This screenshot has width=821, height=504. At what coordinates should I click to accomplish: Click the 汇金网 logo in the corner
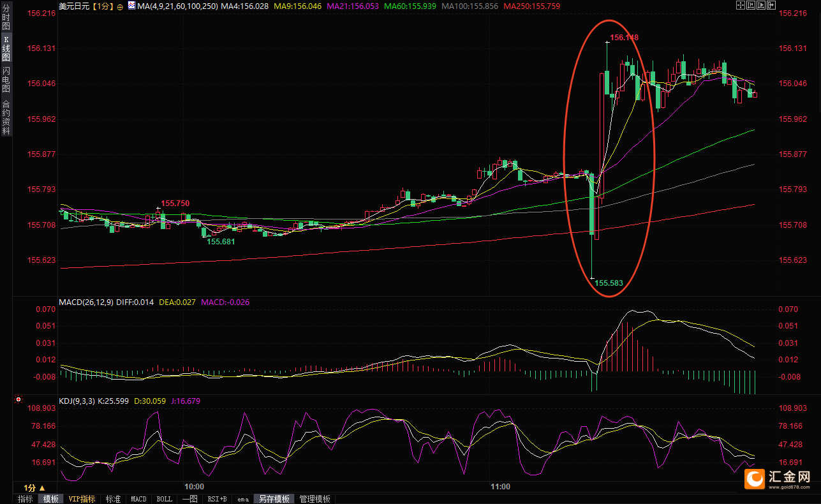coord(778,478)
